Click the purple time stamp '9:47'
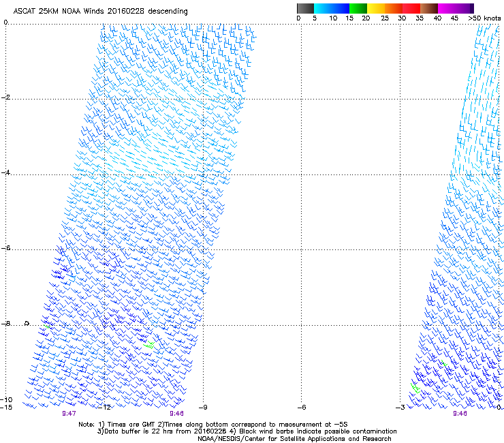This screenshot has width=504, height=443. tap(69, 414)
